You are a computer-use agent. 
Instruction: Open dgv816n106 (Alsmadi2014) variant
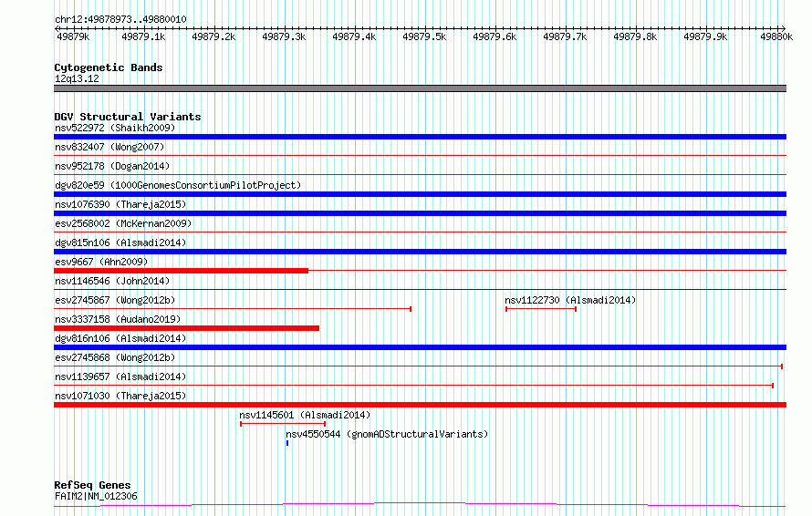[120, 338]
